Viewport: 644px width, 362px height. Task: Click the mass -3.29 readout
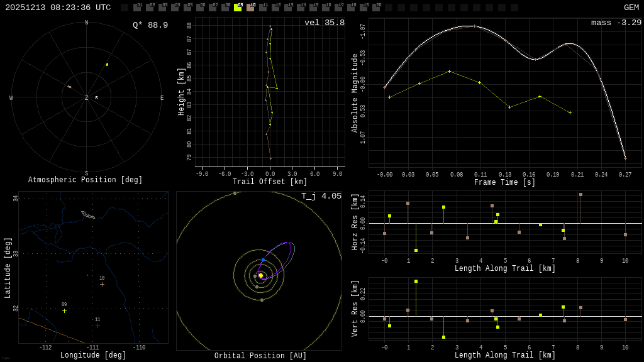[x=616, y=23]
